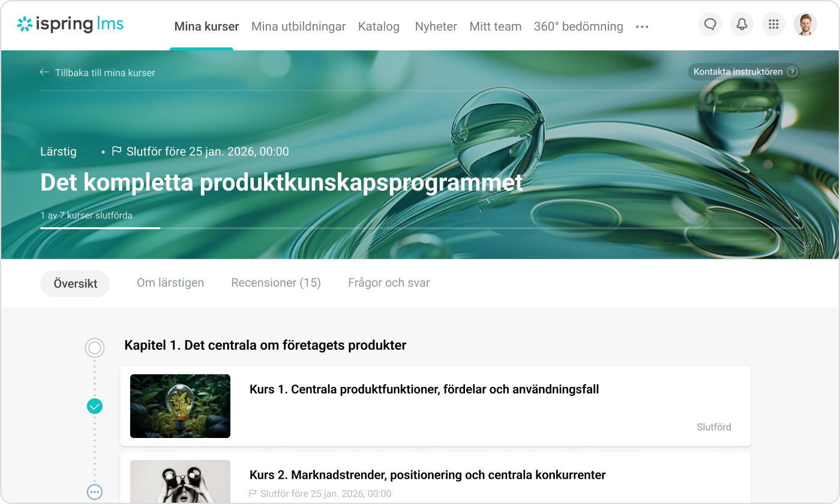
Task: Open the Kurs 1 light bulb thumbnail
Action: (x=180, y=406)
